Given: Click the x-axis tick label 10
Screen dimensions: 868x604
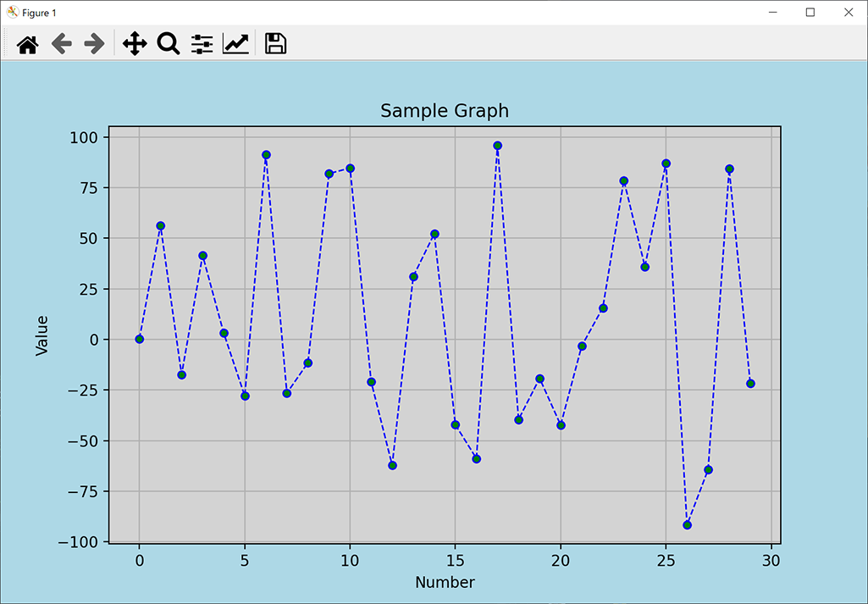Looking at the screenshot, I should point(350,561).
